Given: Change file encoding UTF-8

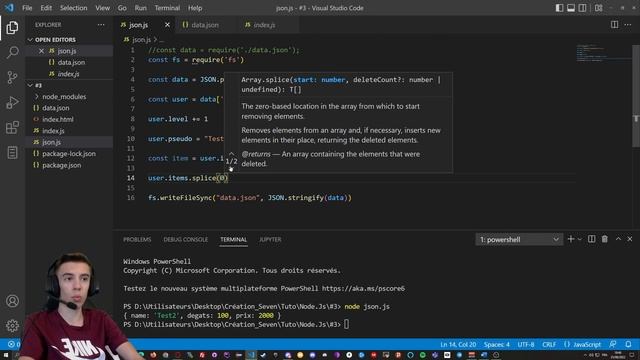Looking at the screenshot, I should (526, 344).
